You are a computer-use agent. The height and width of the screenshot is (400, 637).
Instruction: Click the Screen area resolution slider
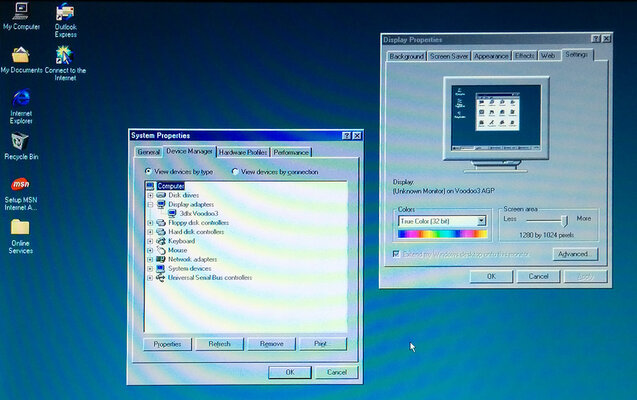pos(564,219)
